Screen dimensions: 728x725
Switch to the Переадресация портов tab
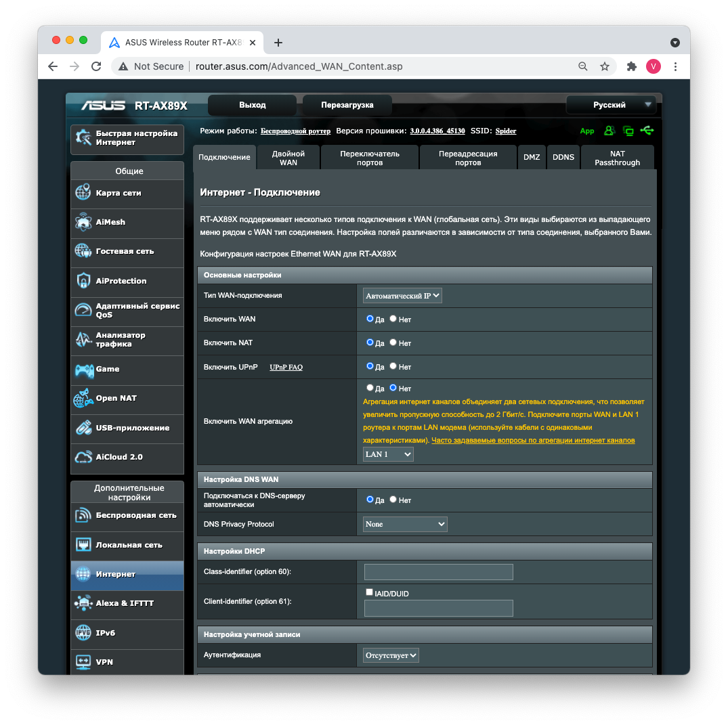[468, 158]
